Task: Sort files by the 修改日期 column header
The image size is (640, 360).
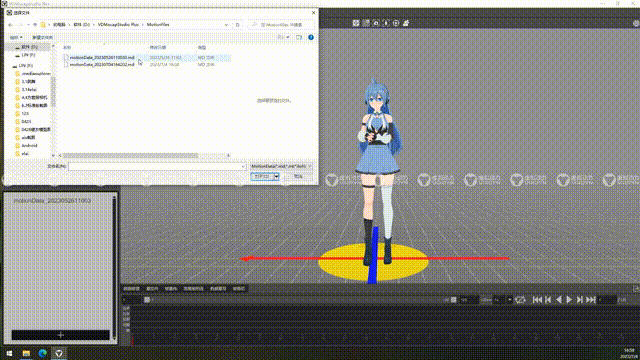Action: (x=158, y=48)
